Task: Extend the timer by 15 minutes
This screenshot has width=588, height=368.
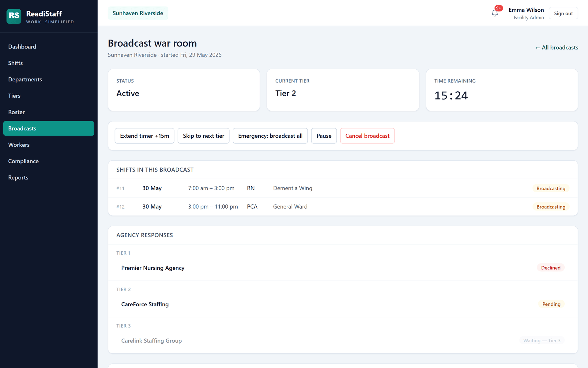Action: pos(145,136)
